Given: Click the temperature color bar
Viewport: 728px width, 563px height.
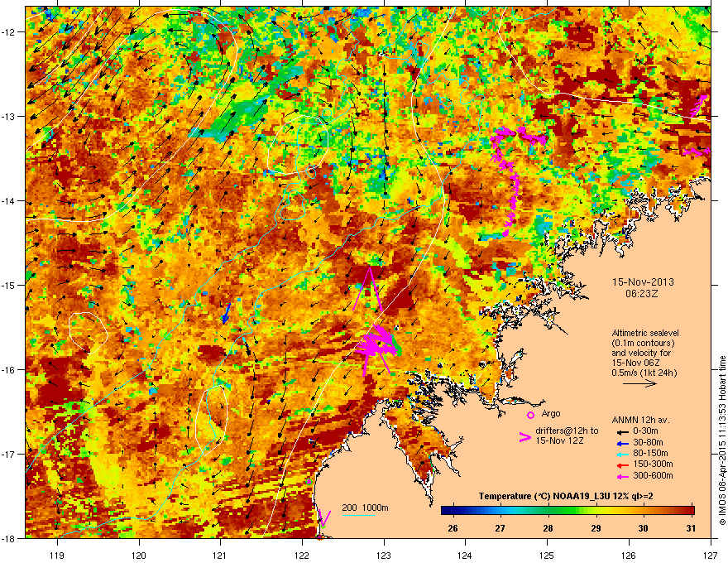Looking at the screenshot, I should pyautogui.click(x=568, y=510).
